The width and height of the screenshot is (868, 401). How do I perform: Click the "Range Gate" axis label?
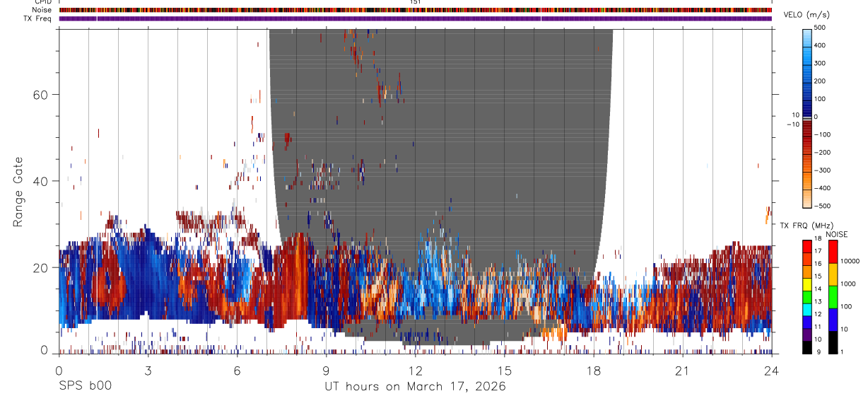18,192
